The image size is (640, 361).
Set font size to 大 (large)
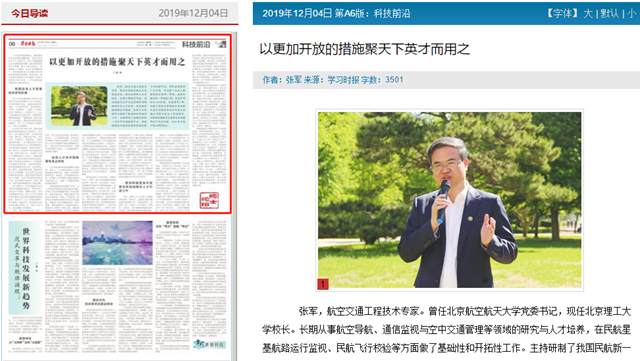(x=588, y=13)
